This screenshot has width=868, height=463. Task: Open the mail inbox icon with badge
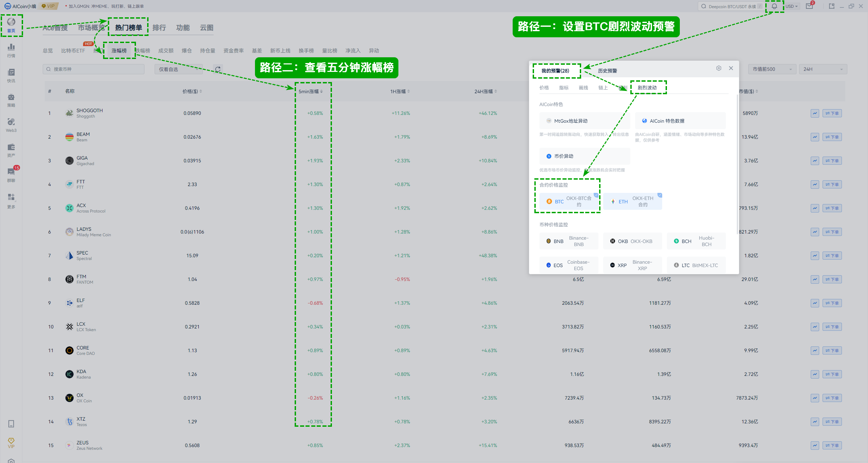click(810, 6)
